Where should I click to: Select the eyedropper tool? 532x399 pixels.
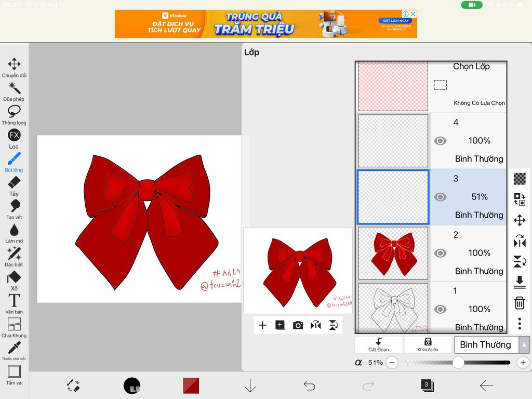14,351
